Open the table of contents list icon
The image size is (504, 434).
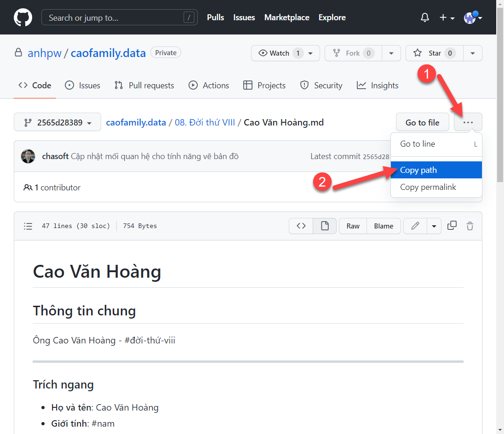[28, 226]
